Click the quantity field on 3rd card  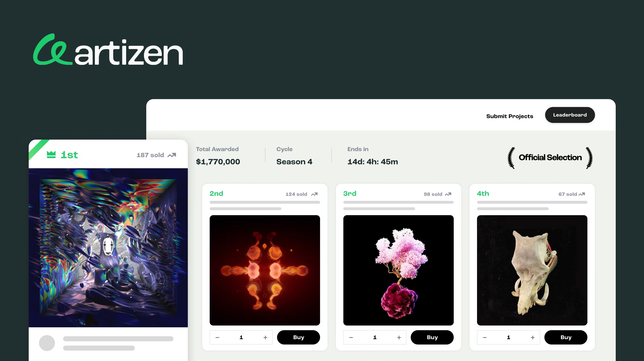point(375,337)
